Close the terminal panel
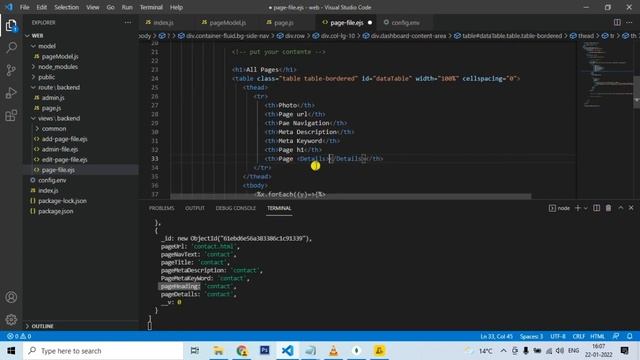Image resolution: width=640 pixels, height=360 pixels. (631, 208)
